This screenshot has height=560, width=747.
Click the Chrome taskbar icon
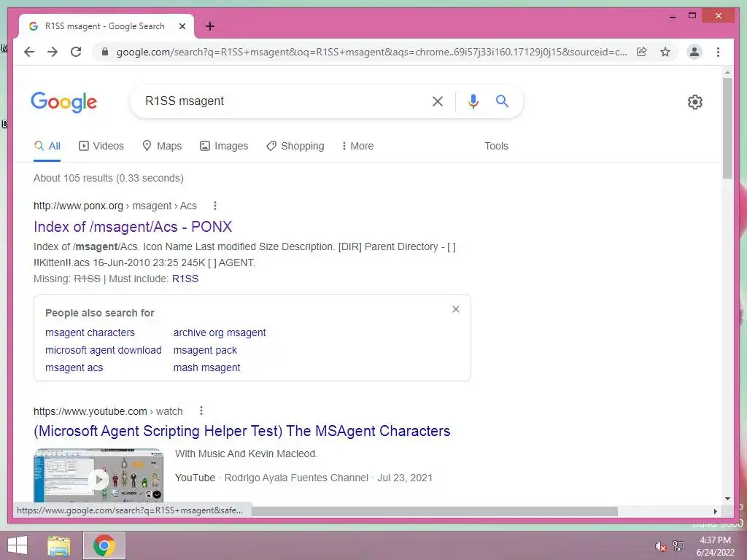104,545
